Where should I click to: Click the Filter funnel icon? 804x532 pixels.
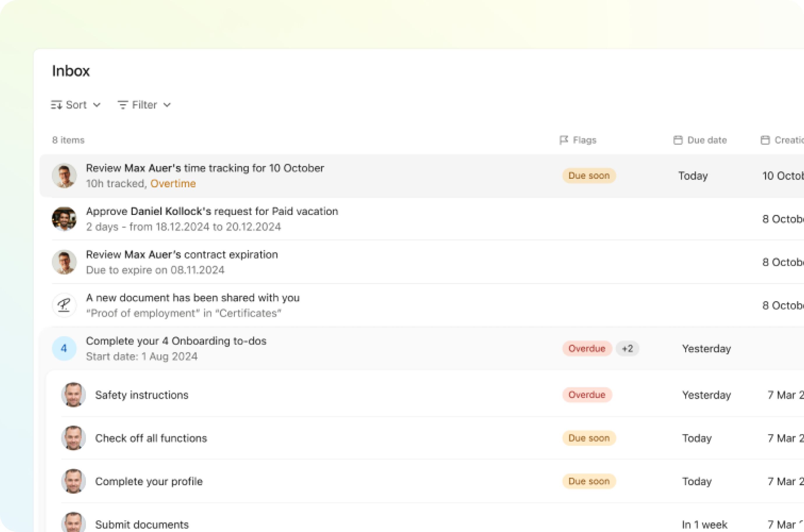tap(123, 105)
